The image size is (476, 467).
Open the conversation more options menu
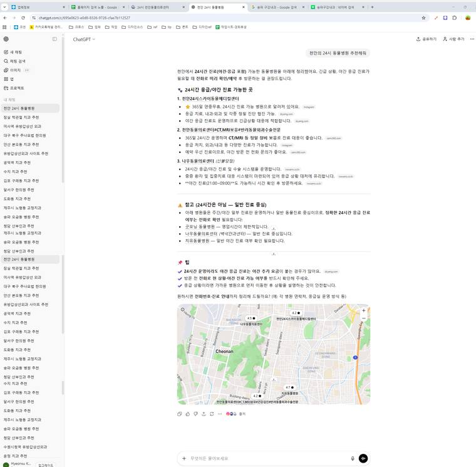click(472, 39)
